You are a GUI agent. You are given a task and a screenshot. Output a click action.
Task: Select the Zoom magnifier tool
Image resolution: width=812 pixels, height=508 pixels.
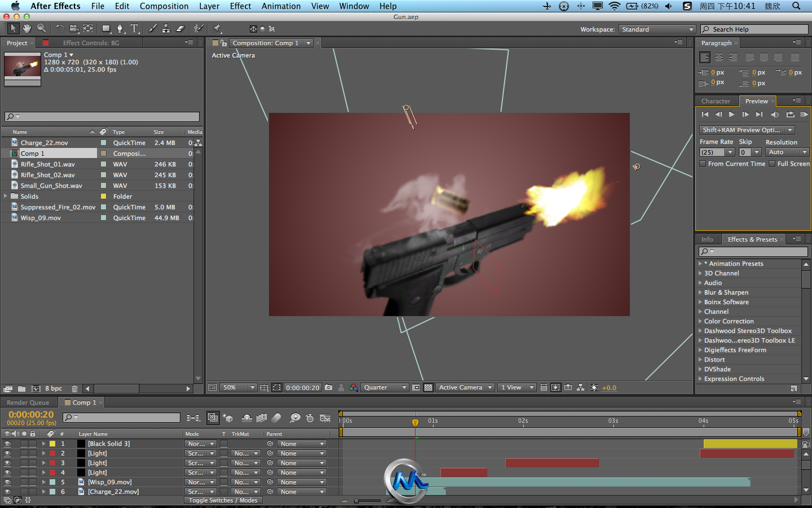41,28
